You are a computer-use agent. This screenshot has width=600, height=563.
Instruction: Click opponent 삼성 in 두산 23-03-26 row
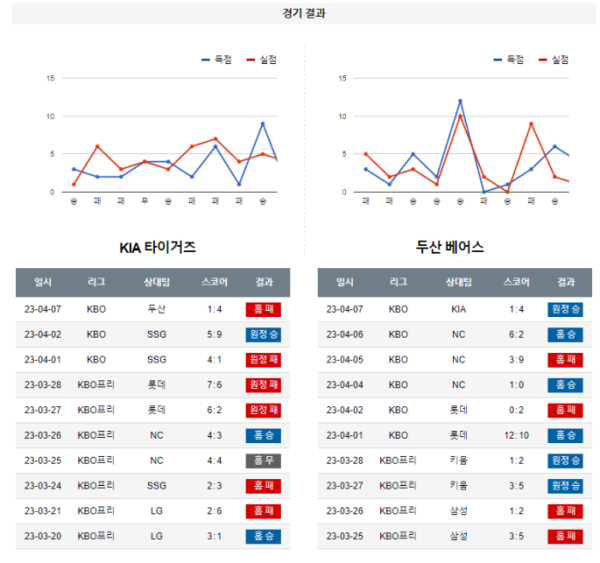tap(458, 511)
